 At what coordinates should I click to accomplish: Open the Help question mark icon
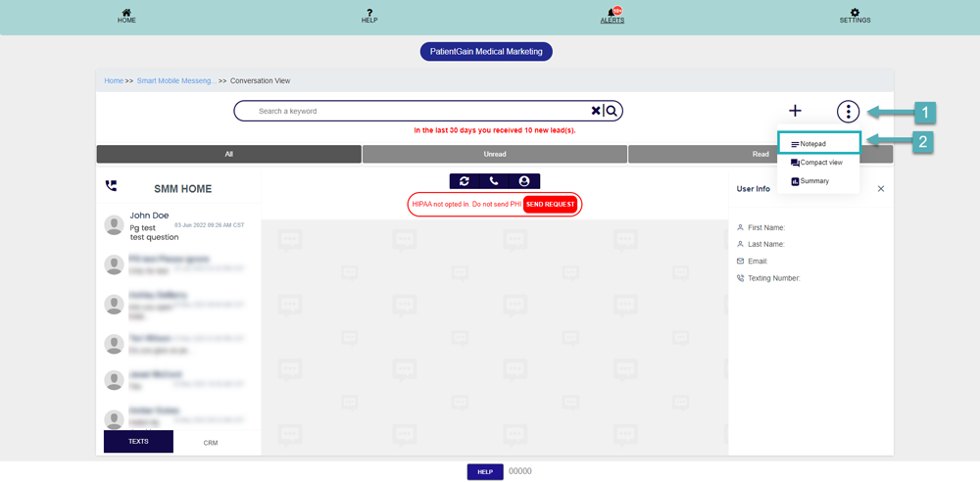point(369,13)
